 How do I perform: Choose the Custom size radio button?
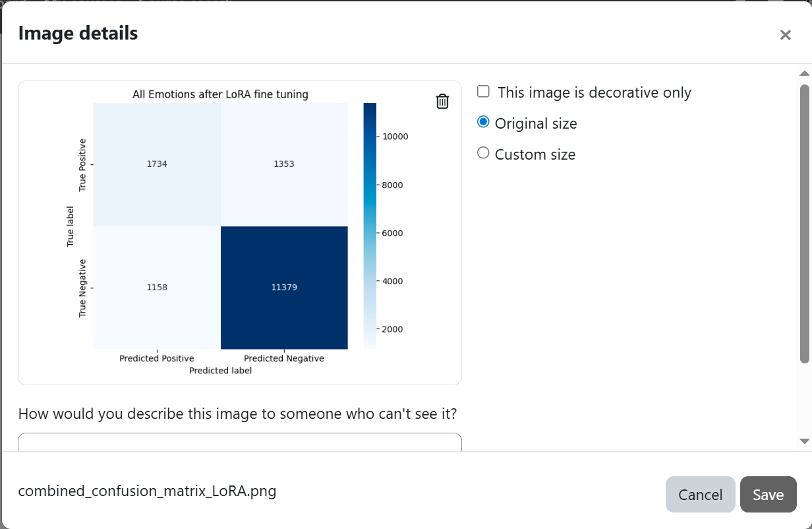point(483,153)
